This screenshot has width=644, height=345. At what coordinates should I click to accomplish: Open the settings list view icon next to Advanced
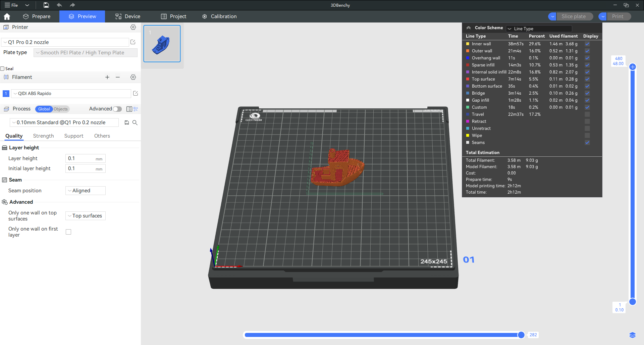129,109
